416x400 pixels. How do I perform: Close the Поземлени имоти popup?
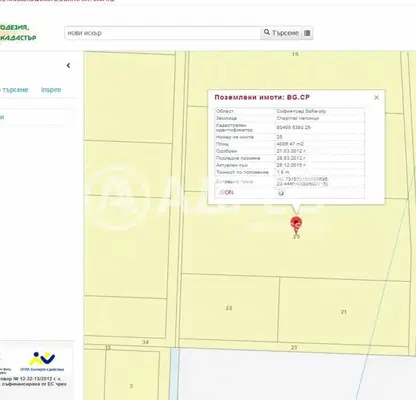click(x=376, y=97)
